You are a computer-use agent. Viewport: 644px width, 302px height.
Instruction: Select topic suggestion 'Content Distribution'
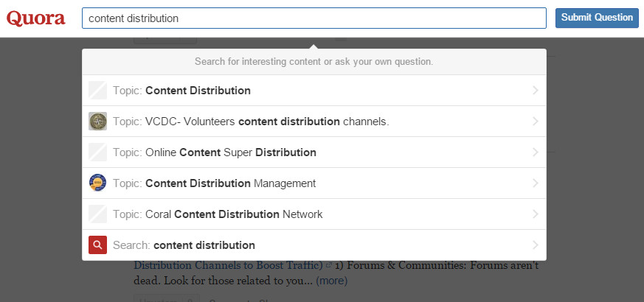coord(314,91)
